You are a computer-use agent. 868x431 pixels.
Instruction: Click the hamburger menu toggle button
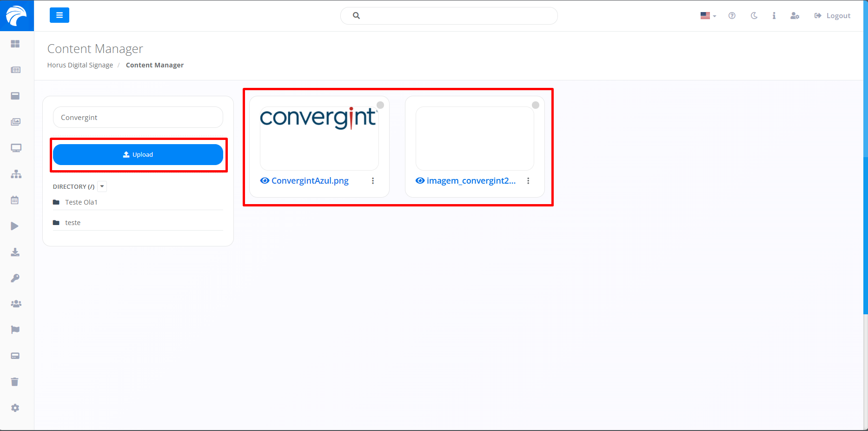click(x=60, y=15)
